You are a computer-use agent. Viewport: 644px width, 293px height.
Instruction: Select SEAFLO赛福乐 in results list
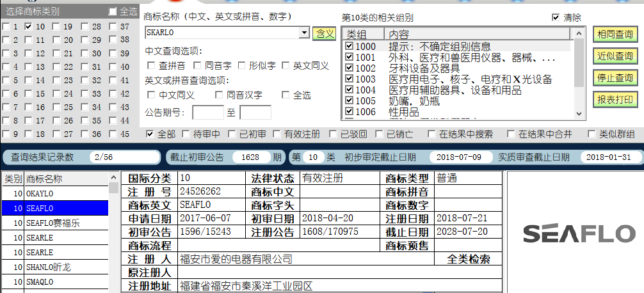tap(55, 223)
